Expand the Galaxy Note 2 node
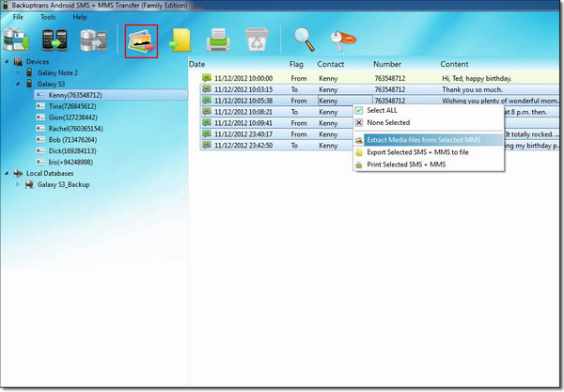This screenshot has height=392, width=564. pyautogui.click(x=18, y=72)
